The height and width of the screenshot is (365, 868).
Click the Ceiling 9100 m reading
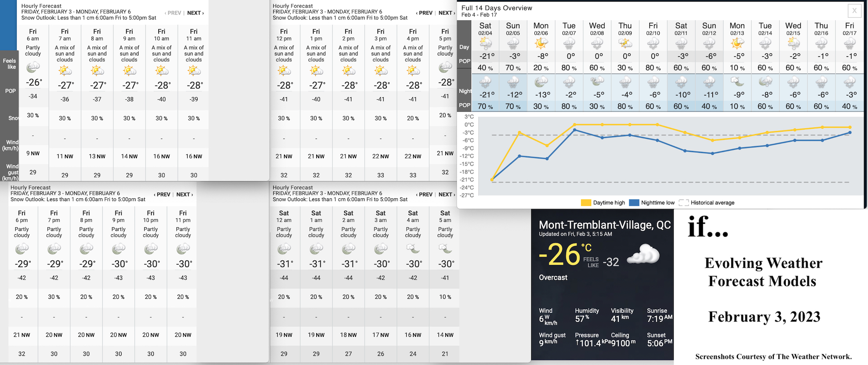(x=623, y=340)
